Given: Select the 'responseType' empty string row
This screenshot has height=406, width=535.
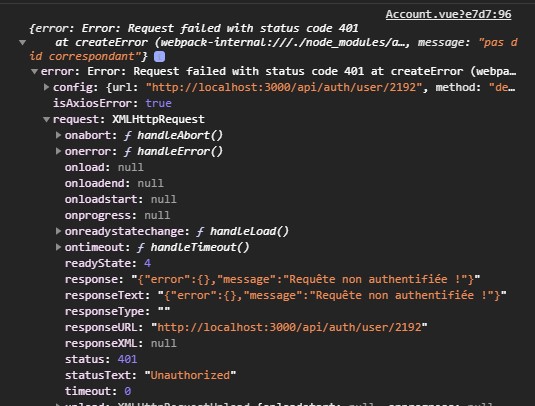Looking at the screenshot, I should tap(117, 311).
